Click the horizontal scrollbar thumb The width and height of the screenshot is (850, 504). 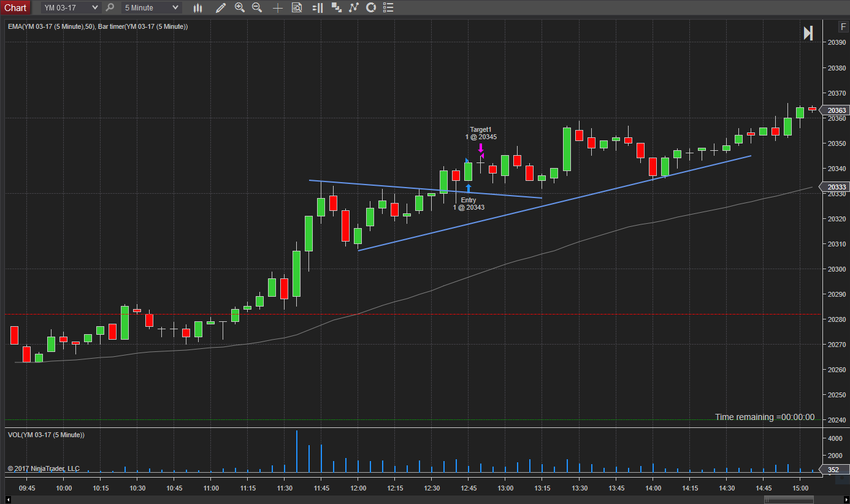tap(787, 499)
